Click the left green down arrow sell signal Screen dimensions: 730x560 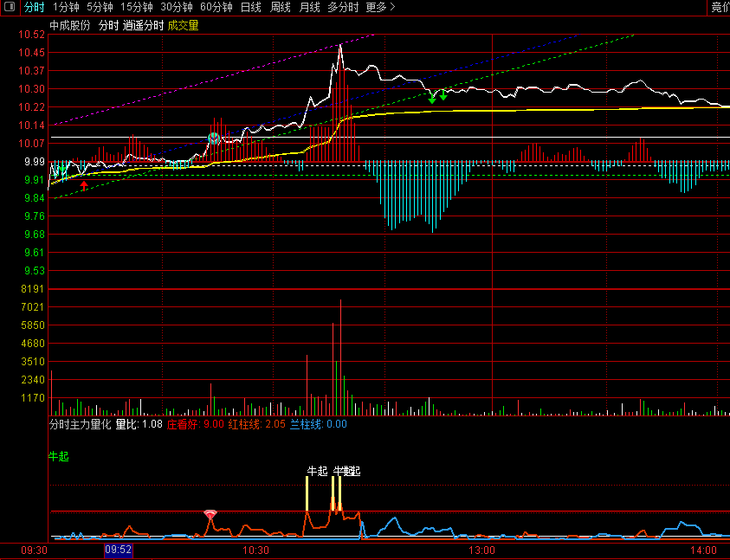pyautogui.click(x=432, y=98)
